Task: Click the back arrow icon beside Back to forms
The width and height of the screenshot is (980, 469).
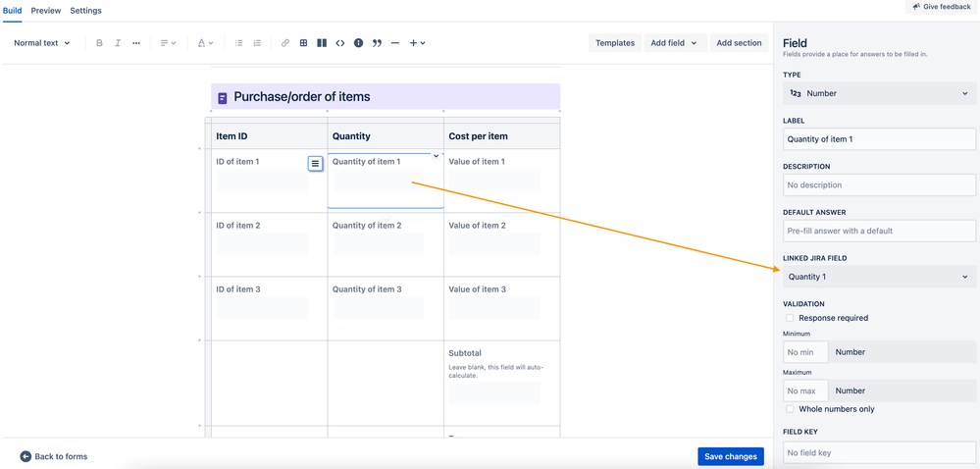Action: 26,456
